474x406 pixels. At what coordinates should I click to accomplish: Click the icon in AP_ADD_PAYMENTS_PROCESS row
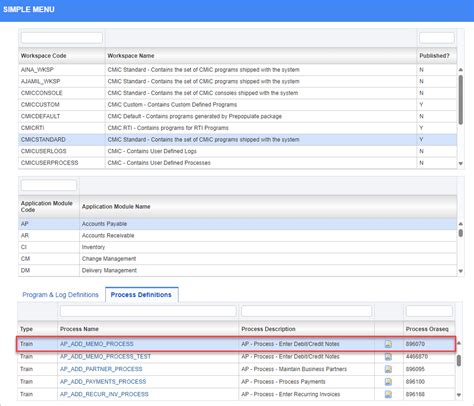coord(388,382)
